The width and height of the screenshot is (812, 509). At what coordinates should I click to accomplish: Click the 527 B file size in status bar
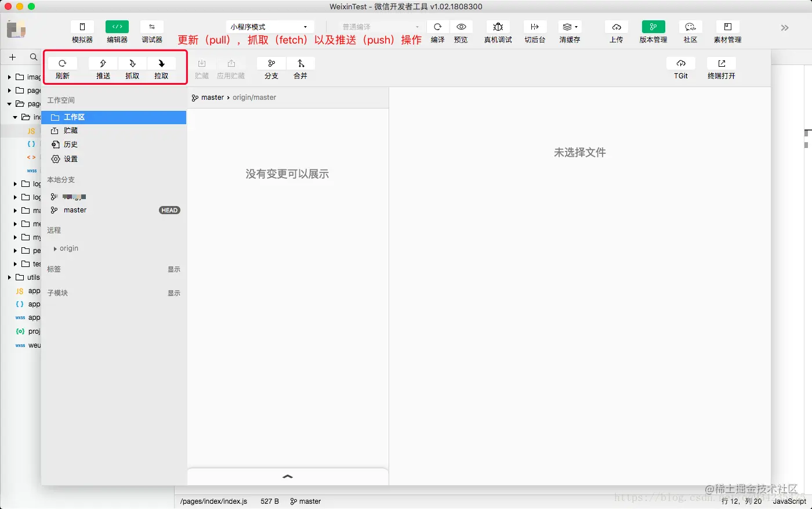pos(270,501)
